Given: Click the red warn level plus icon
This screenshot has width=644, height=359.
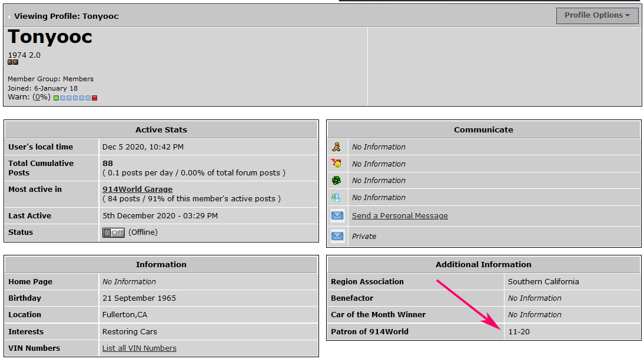Looking at the screenshot, I should [x=94, y=98].
